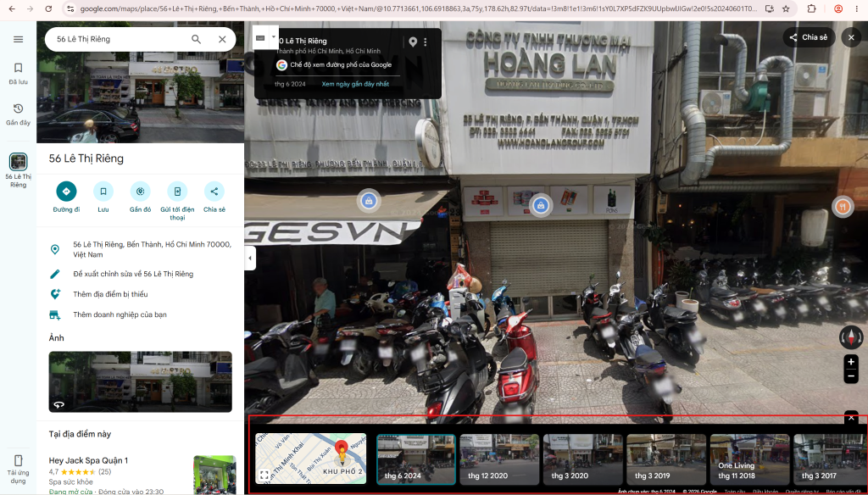Click Đề xuất chỉnh sửa về 56 Lê Thị Riêng
Viewport: 868px width, 495px height.
[x=141, y=274]
